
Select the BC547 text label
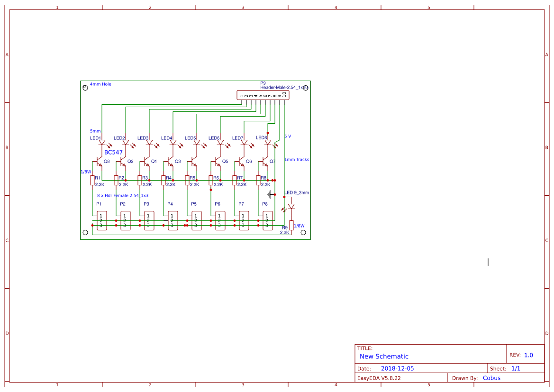click(113, 152)
